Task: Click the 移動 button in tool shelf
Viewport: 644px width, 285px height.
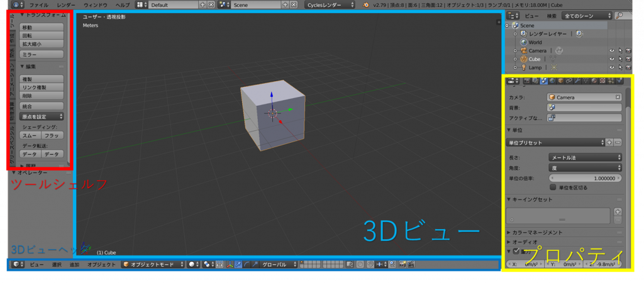Action: pyautogui.click(x=42, y=28)
